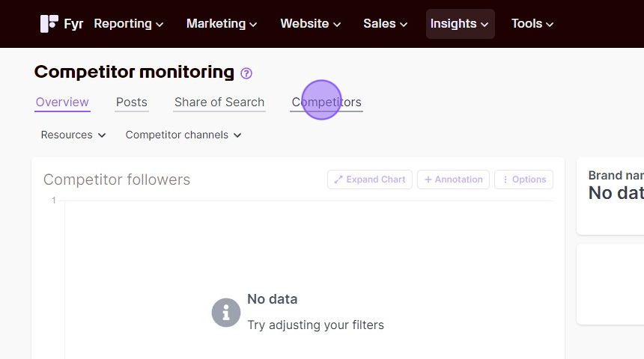Click the help question mark icon
Viewport: 644px width, 359px height.
pos(246,73)
